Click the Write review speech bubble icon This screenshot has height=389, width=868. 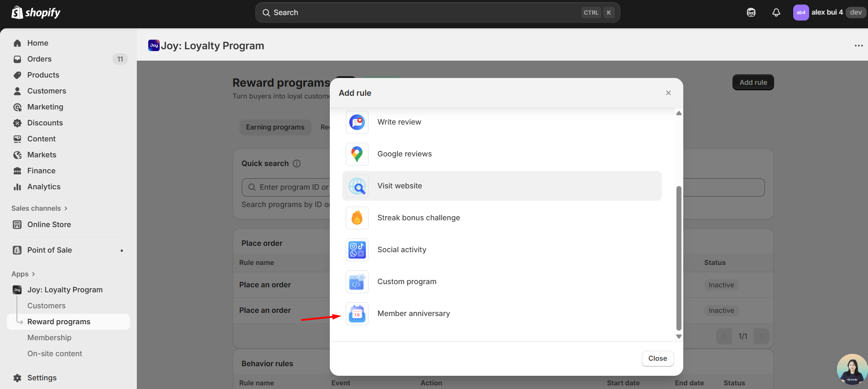point(357,122)
